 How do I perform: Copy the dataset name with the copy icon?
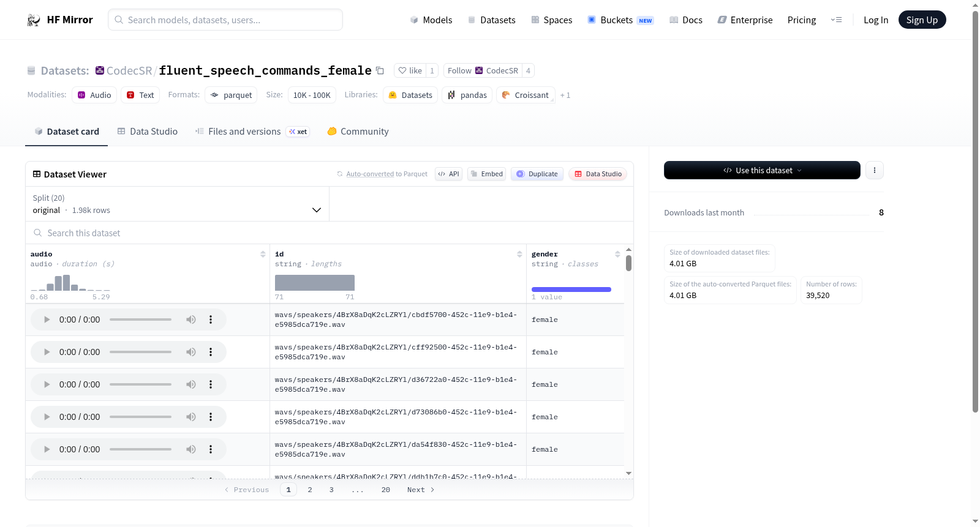pos(380,70)
